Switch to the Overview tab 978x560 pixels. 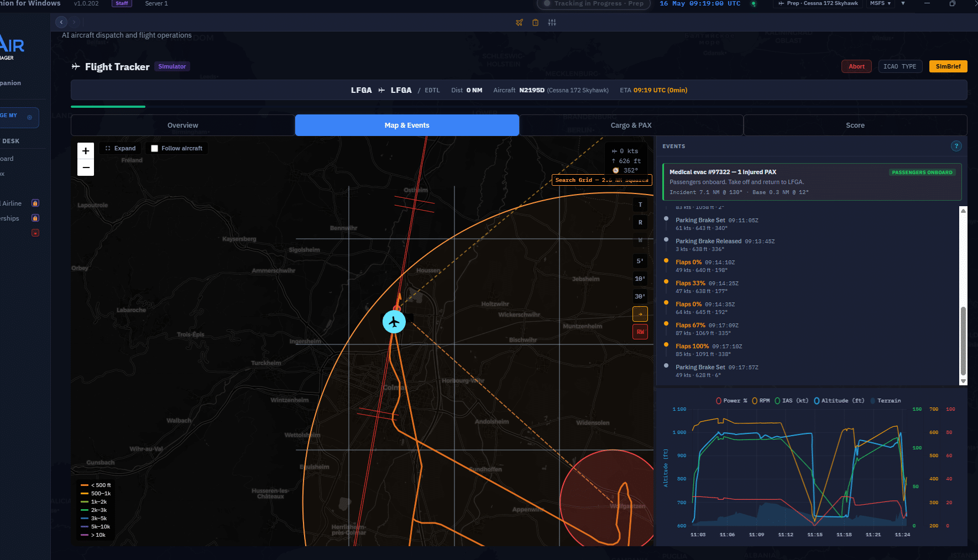tap(182, 125)
